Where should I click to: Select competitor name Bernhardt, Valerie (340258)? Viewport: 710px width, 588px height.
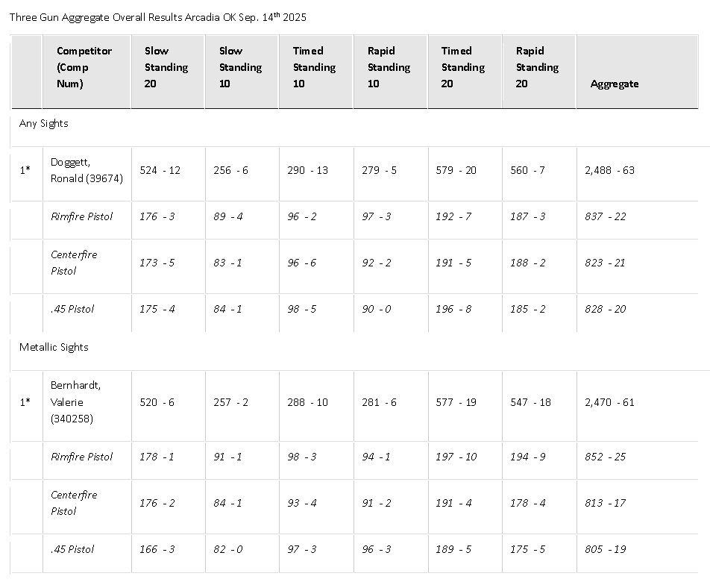(79, 402)
